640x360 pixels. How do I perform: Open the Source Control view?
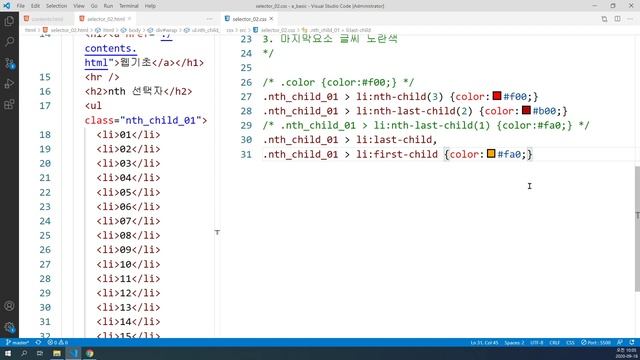coord(9,63)
